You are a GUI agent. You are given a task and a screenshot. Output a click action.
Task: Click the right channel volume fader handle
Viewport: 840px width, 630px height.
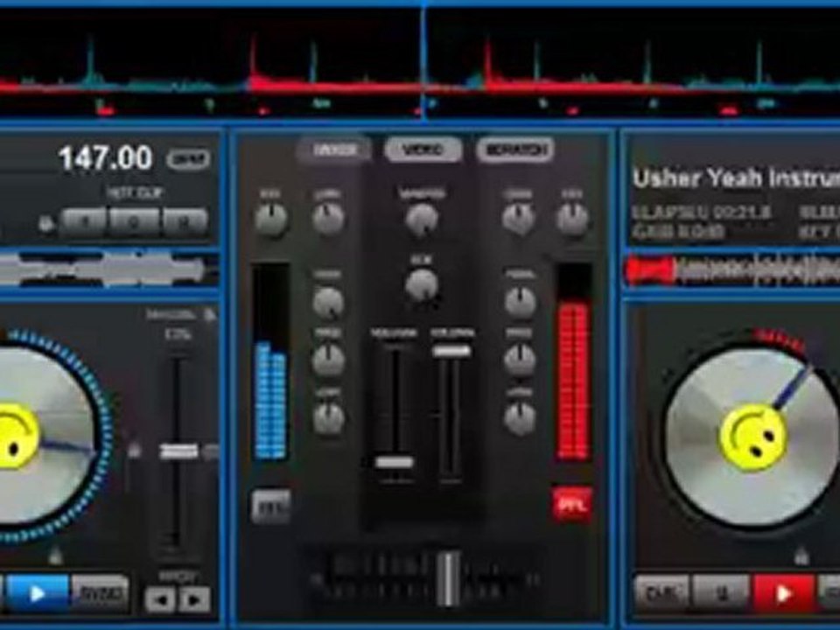(x=452, y=351)
